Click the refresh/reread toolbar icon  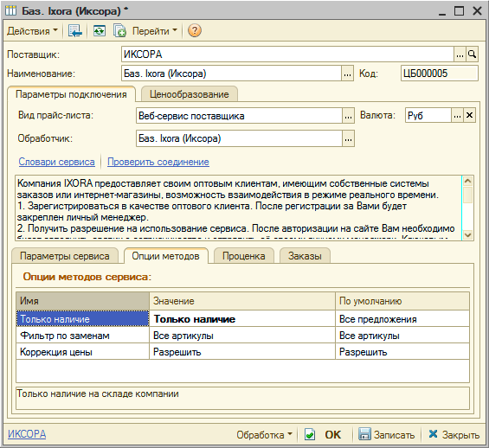tap(100, 31)
